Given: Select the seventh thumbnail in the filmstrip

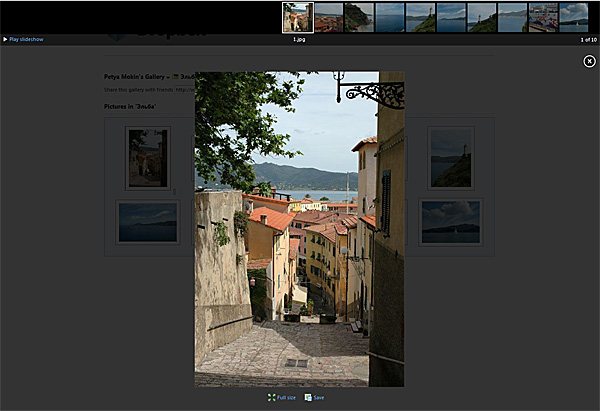Looking at the screenshot, I should [482, 17].
